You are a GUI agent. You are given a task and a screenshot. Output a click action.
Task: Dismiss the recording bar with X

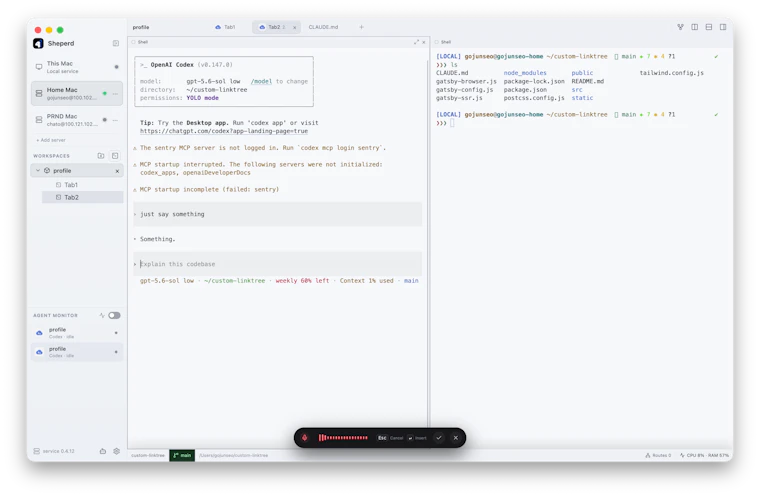point(456,438)
